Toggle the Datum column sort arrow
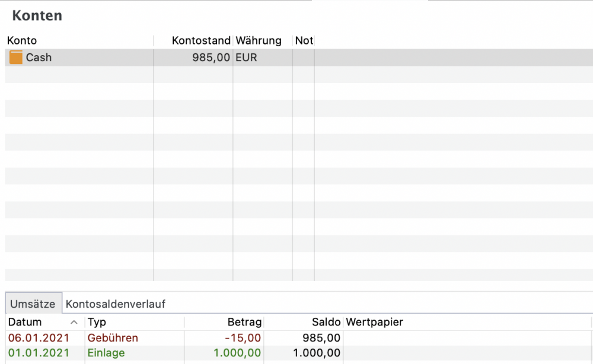This screenshot has height=364, width=593. point(74,323)
